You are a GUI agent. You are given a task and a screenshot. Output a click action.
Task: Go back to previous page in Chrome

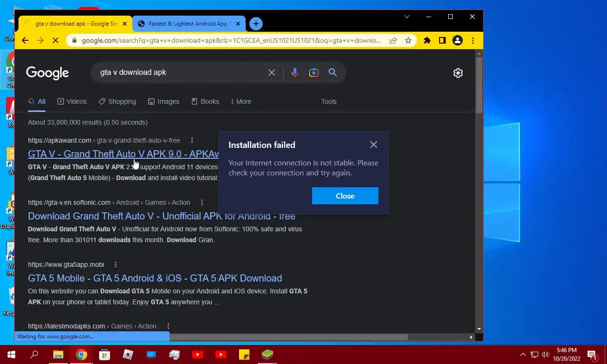tap(25, 41)
